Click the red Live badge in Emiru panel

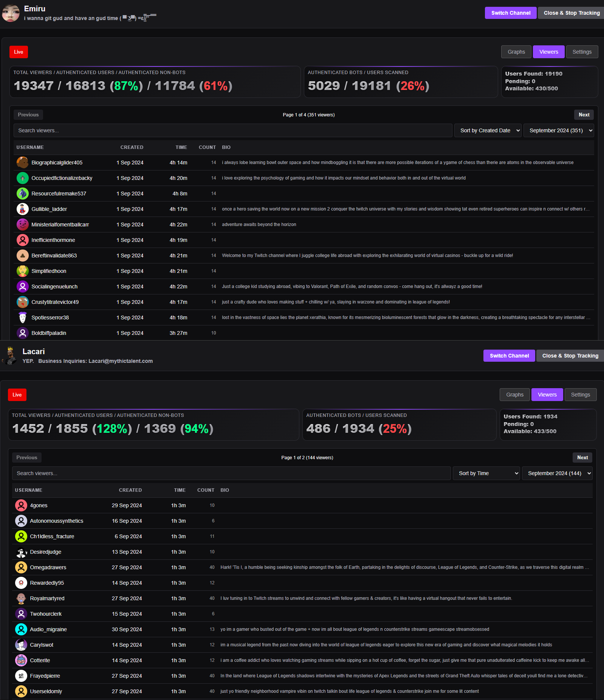19,52
